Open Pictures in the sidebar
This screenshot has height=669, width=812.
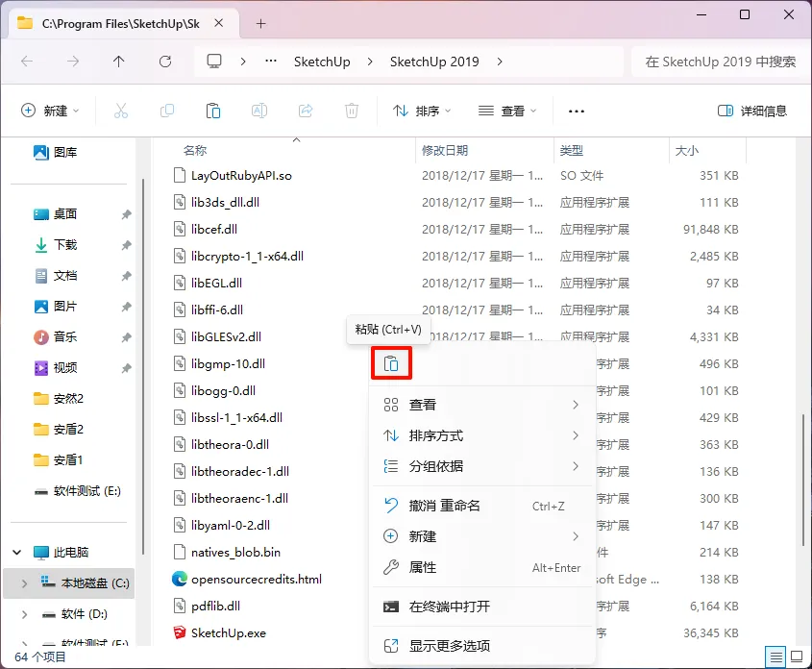tap(56, 306)
